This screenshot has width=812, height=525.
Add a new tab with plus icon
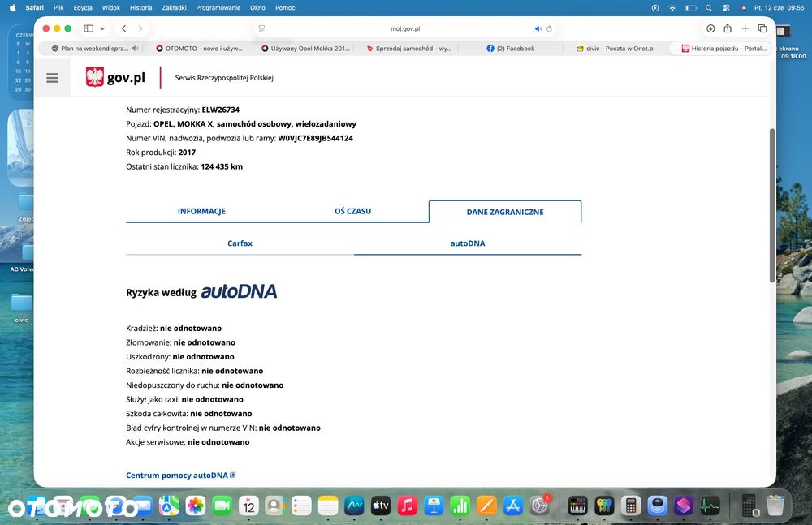745,28
